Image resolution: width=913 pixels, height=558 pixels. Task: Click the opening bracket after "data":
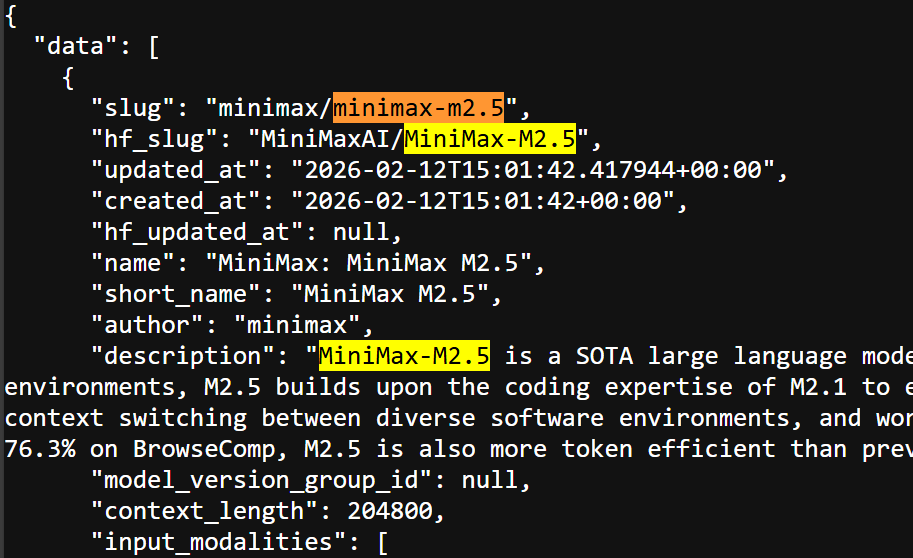(x=154, y=46)
